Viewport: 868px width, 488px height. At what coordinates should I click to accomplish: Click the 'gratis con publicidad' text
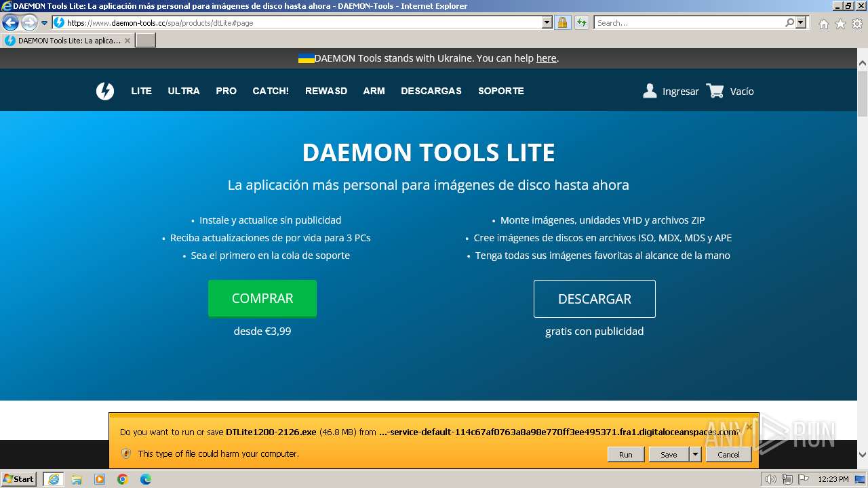coord(595,331)
